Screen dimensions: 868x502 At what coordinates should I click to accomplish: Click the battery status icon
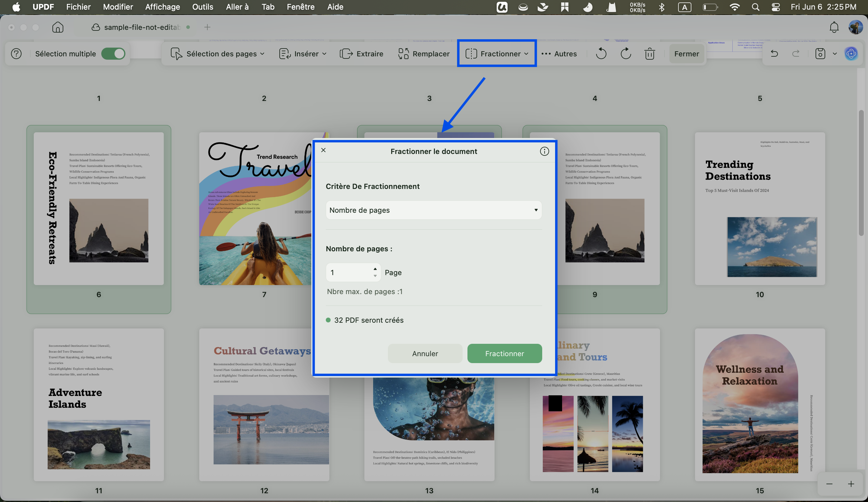click(710, 7)
